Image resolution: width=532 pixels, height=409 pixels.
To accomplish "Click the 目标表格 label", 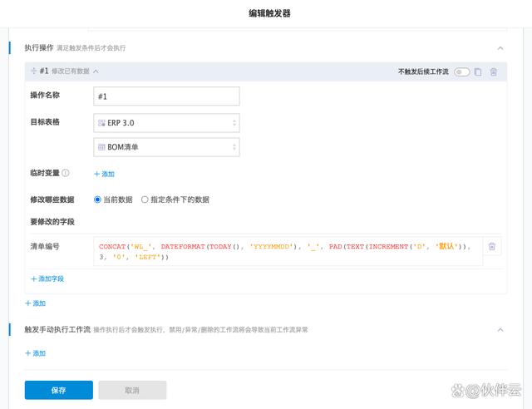I will [45, 122].
